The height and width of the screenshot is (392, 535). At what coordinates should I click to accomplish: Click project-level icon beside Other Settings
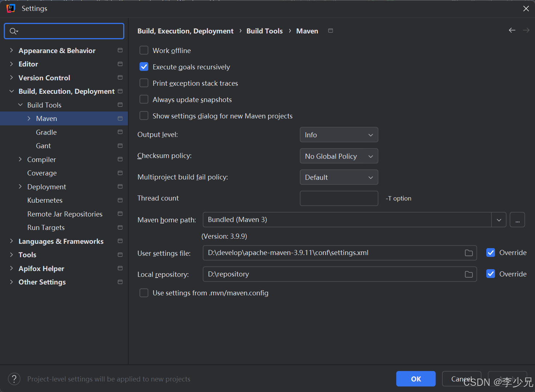click(120, 282)
